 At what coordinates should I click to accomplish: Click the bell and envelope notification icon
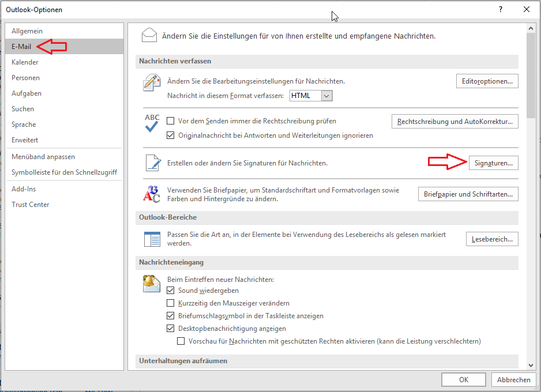pos(152,284)
